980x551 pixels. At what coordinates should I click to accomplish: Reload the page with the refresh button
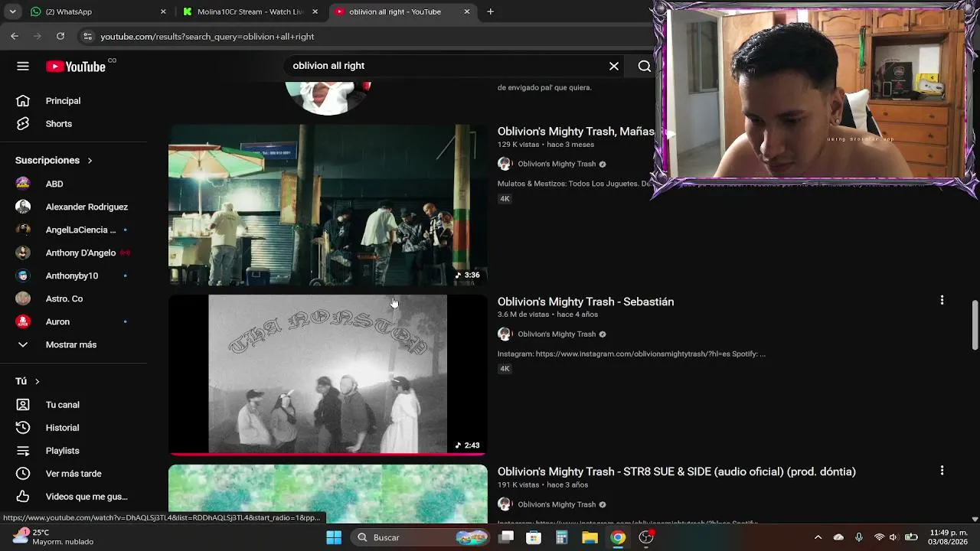coord(60,36)
